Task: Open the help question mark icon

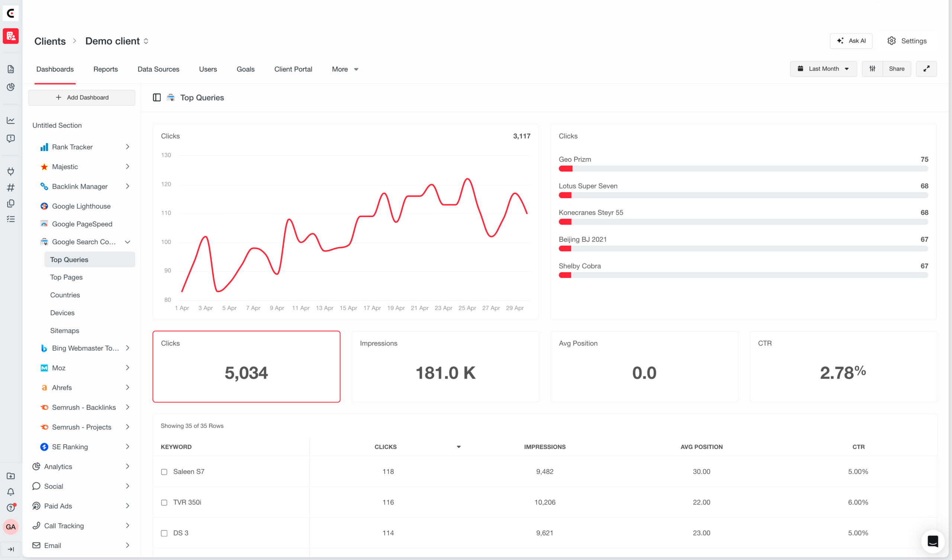Action: click(10, 508)
